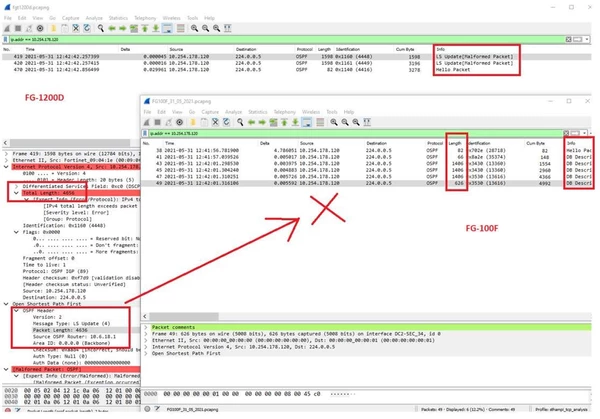
Task: Expand Ethernet II node in fgt1200d details
Action: point(6,160)
